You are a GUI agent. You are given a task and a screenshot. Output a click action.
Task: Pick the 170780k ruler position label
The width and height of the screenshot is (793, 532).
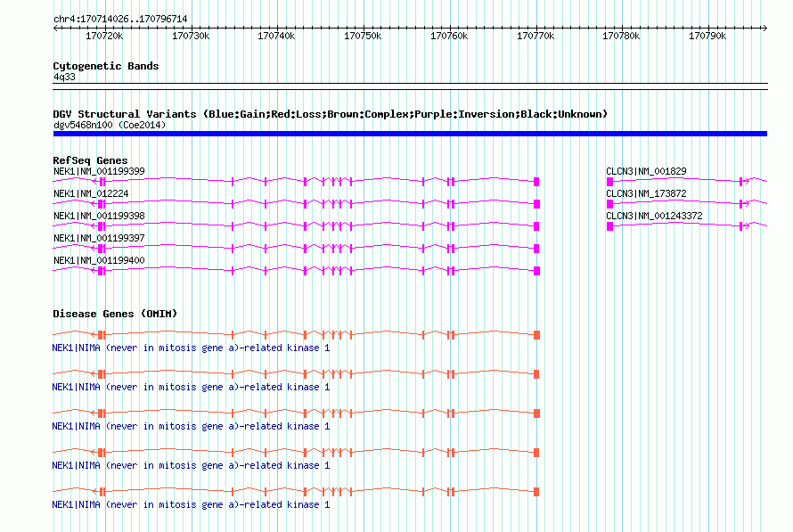(x=621, y=36)
